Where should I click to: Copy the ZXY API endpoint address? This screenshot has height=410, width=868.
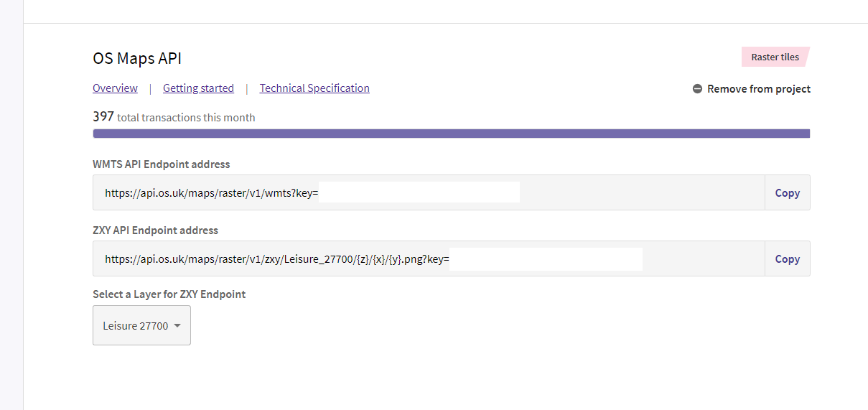(787, 258)
